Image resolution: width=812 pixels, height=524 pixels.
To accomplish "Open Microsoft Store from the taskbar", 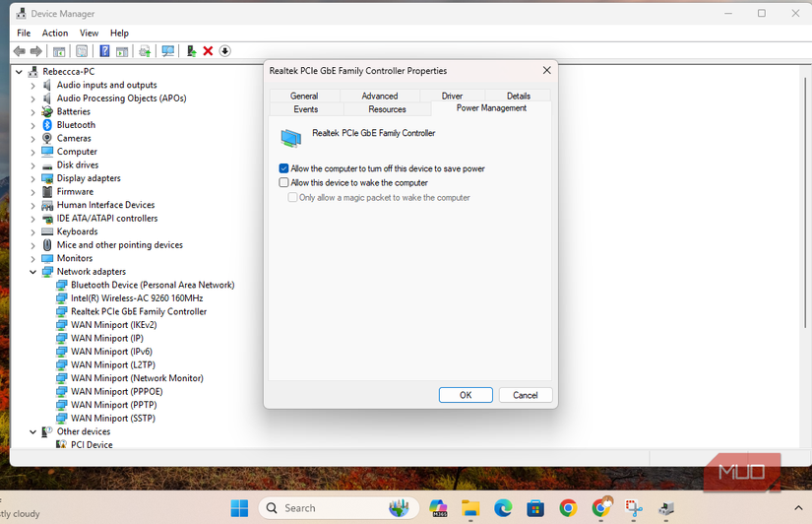I will [535, 508].
